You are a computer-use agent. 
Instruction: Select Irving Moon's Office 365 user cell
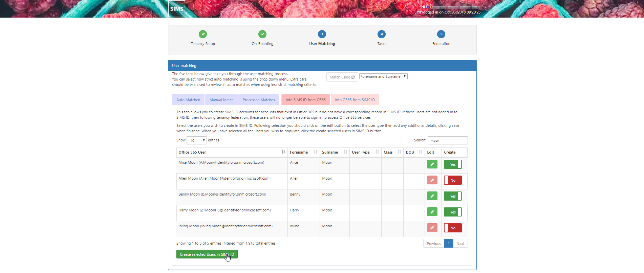pos(232,229)
